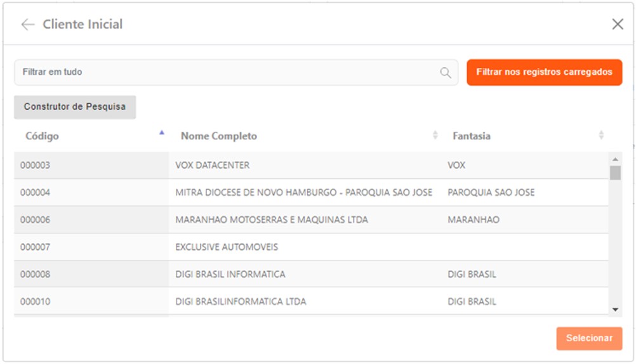Click the magnifier search icon
This screenshot has width=636, height=364.
446,73
